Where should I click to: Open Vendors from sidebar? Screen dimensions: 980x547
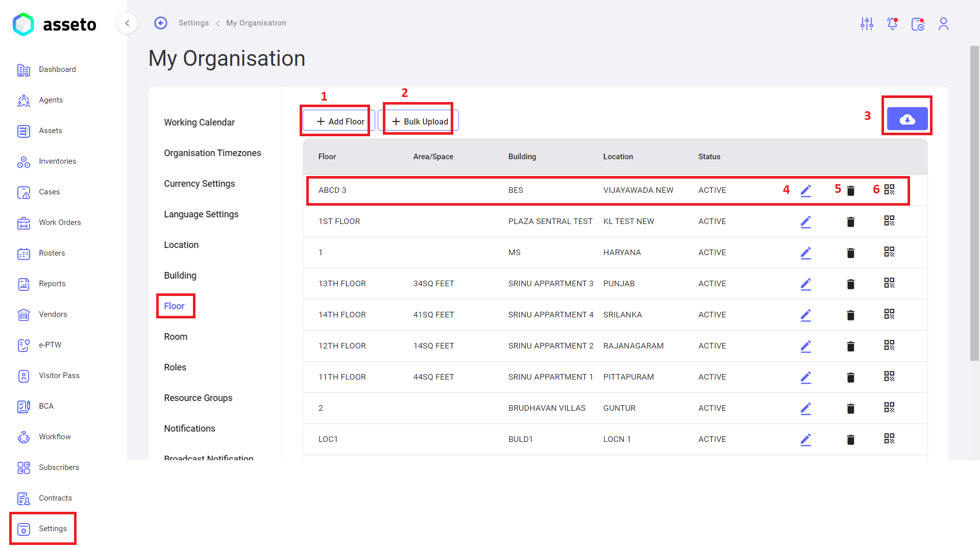(42, 314)
